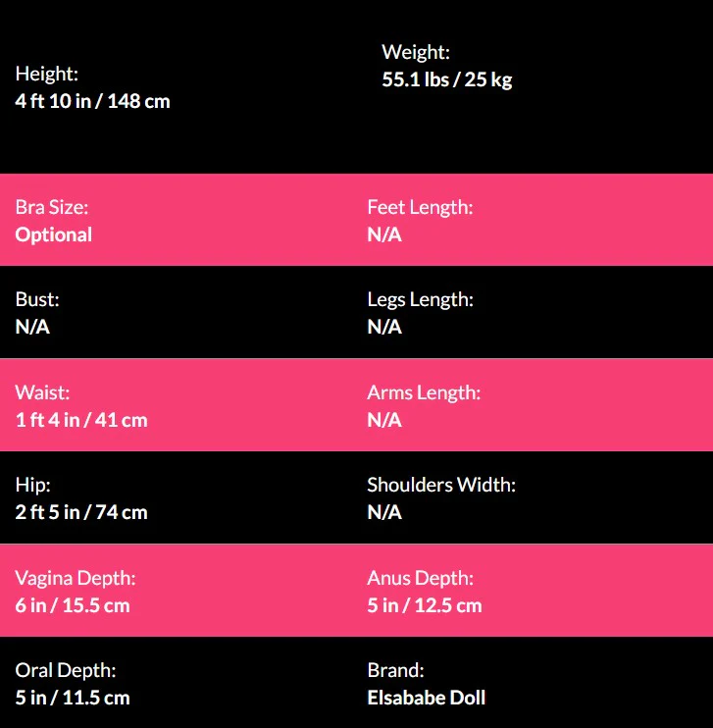This screenshot has height=728, width=713.
Task: Click the Weight label
Action: click(x=416, y=53)
